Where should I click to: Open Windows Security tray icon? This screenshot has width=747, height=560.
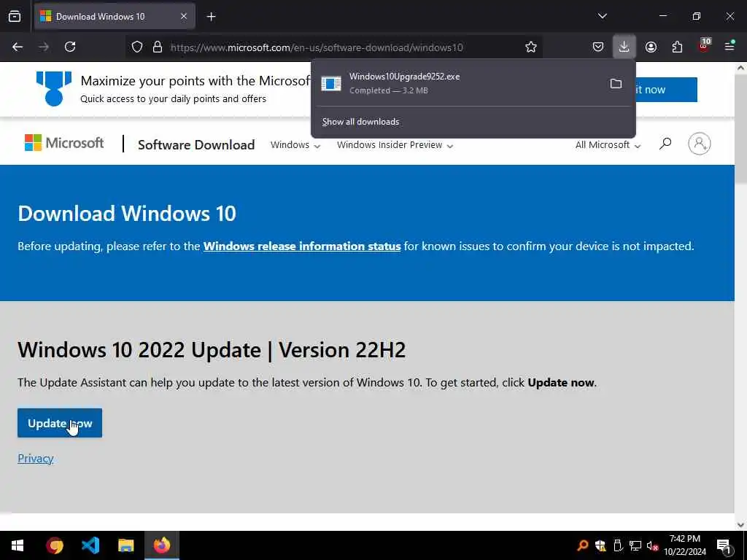(600, 545)
